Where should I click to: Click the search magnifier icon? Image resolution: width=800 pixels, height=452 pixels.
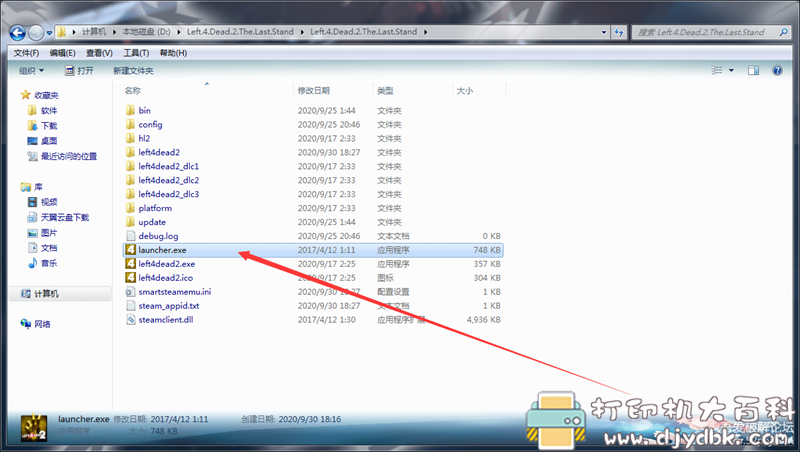[x=784, y=32]
